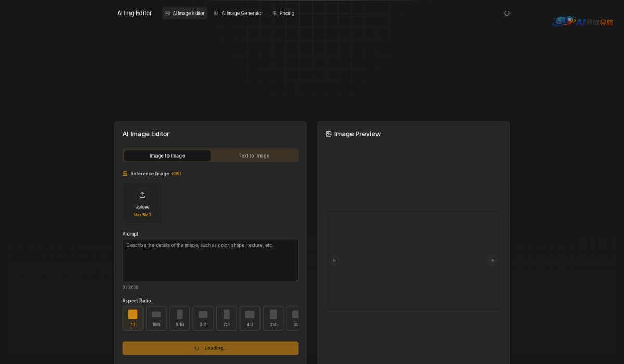
Task: Go to the Pricing page
Action: [283, 13]
